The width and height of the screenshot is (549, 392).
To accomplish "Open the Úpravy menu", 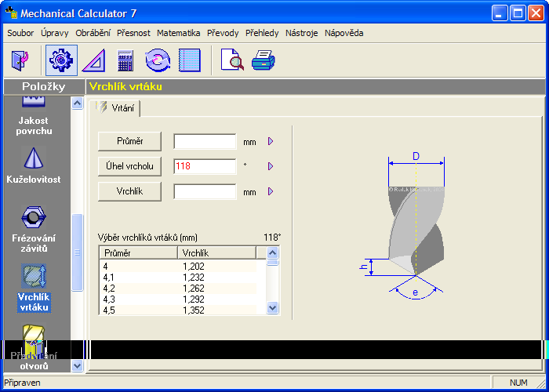I will (x=55, y=33).
